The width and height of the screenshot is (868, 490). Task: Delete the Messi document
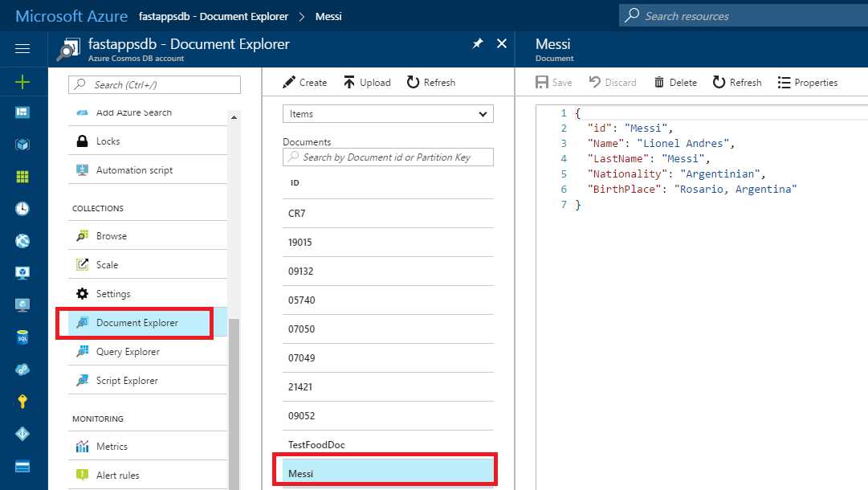click(675, 83)
